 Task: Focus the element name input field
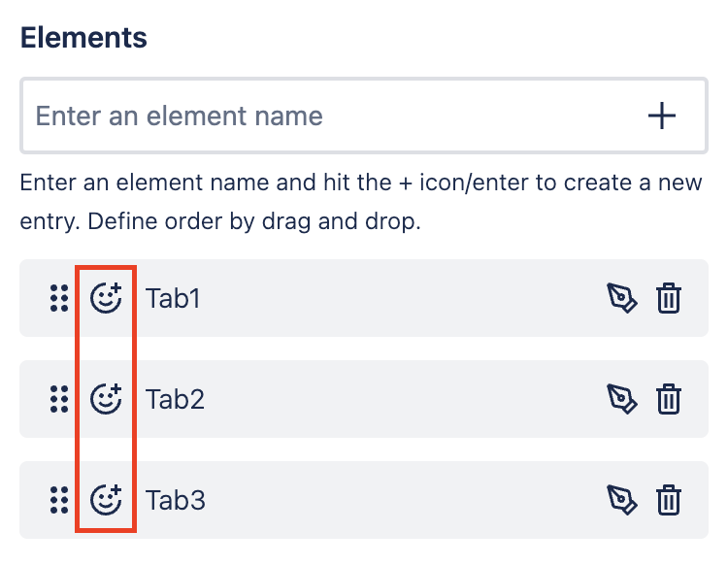pyautogui.click(x=320, y=116)
